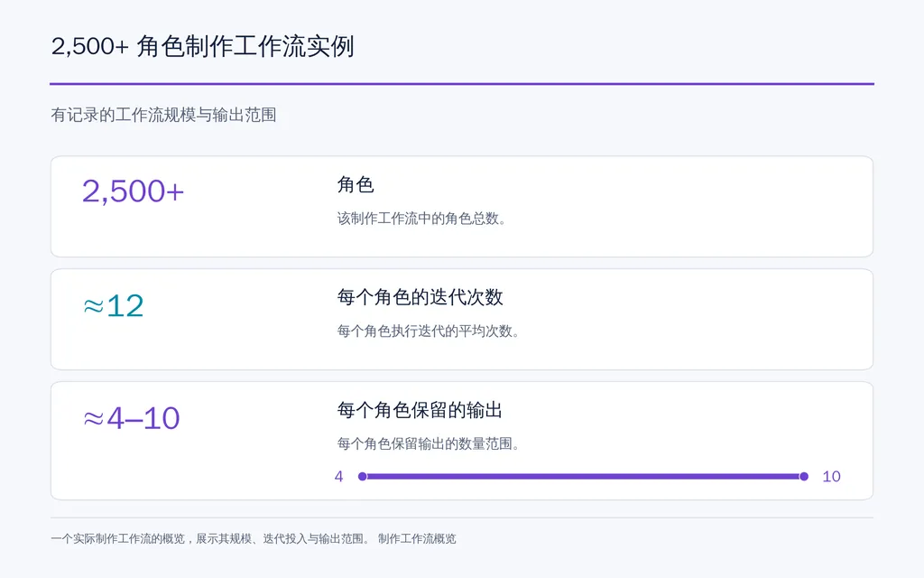Click the heading '每个角色的迭代次数'
The image size is (924, 578).
coord(420,296)
